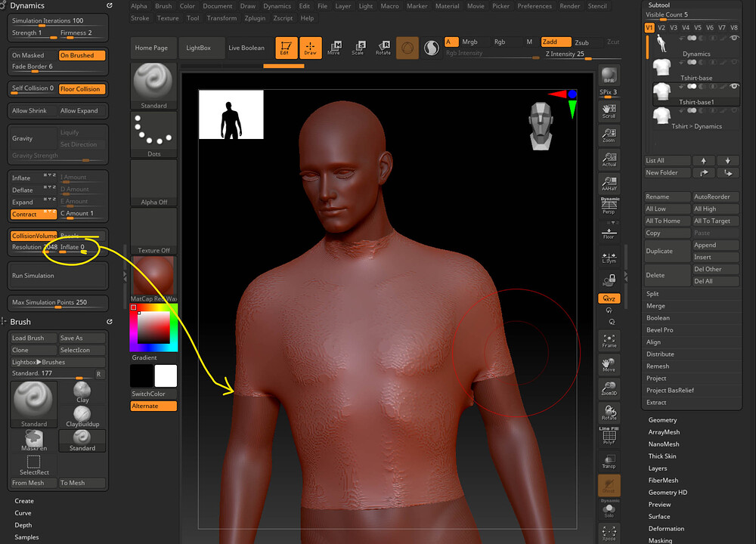Select the Tshirt-base subtool thumbnail
Image resolution: width=756 pixels, height=544 pixels.
pos(662,67)
